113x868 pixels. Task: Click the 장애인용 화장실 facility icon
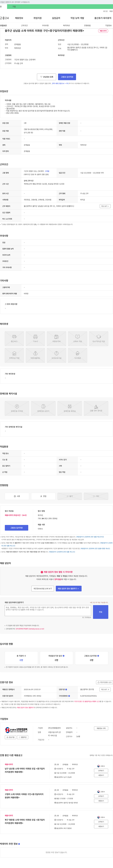pos(70,408)
